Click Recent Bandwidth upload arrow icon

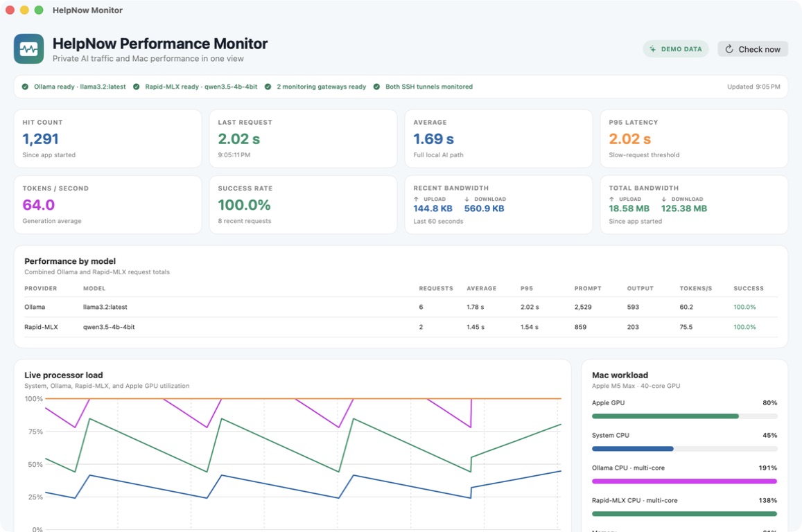coord(416,199)
